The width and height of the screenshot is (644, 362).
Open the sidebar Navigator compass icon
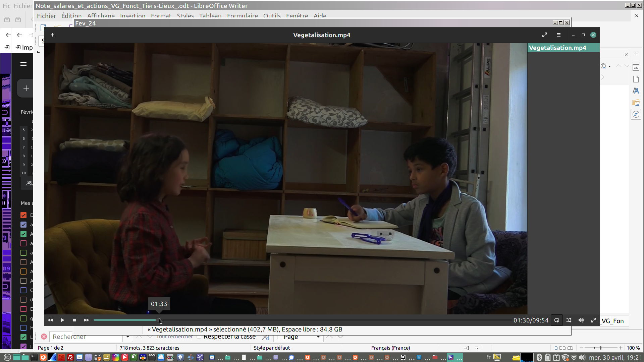point(636,114)
